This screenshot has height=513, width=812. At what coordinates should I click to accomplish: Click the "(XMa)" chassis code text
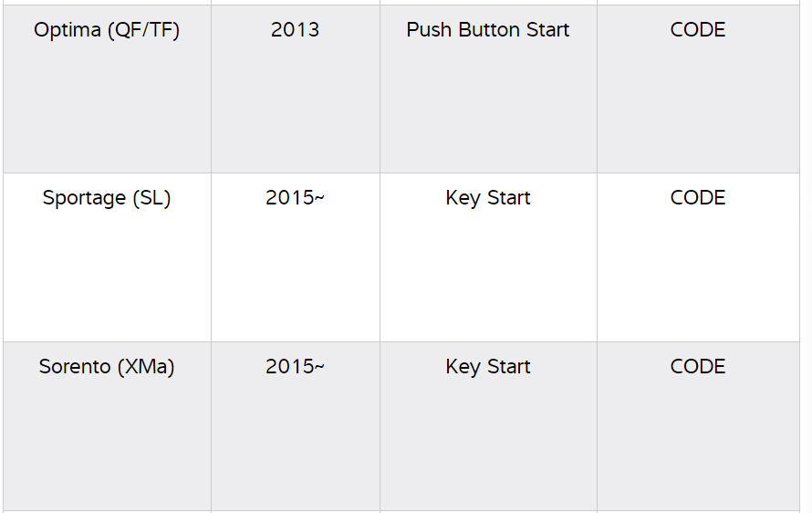146,367
